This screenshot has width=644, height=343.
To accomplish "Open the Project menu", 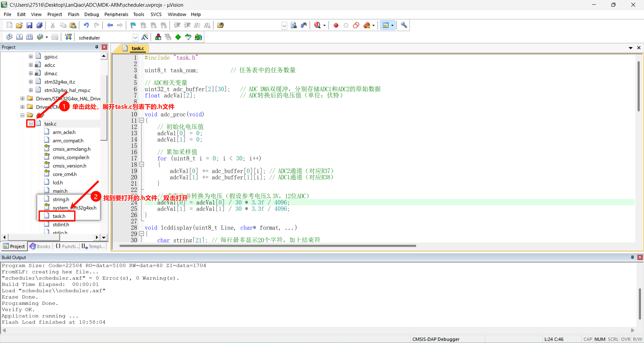I will (55, 14).
